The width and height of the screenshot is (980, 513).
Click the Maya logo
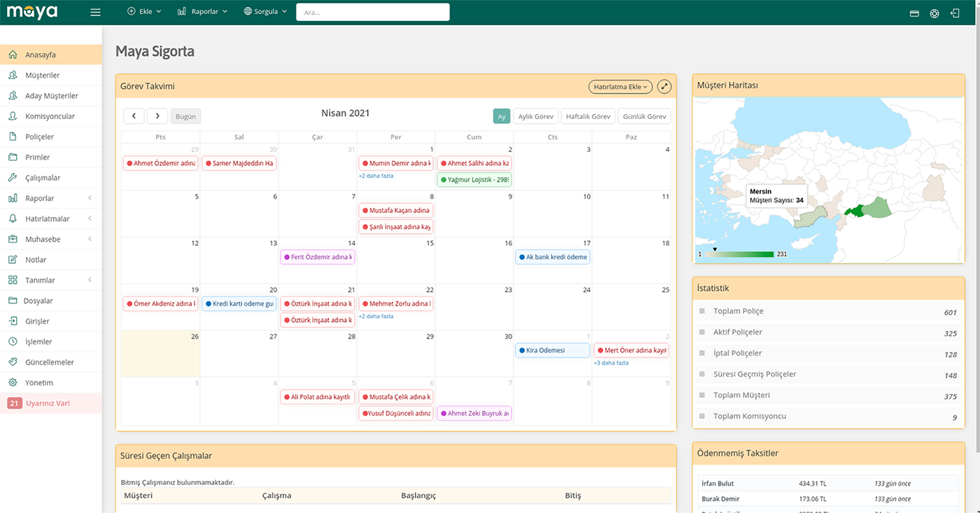33,12
